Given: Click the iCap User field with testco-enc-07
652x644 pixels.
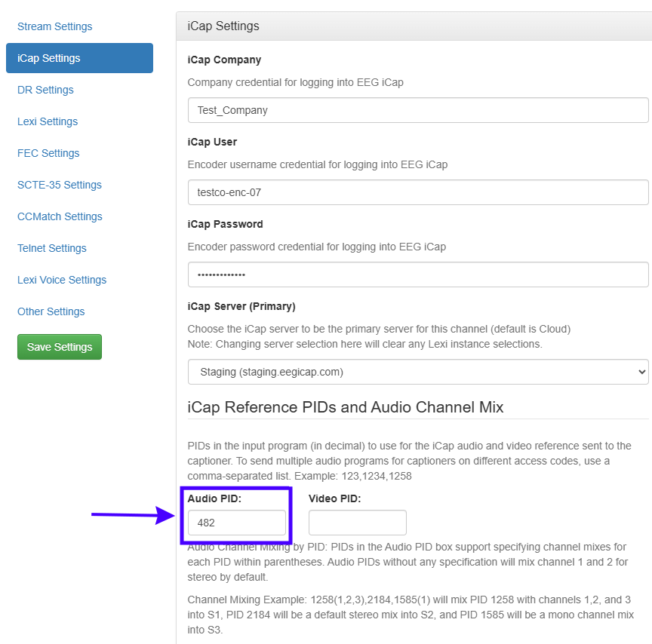Looking at the screenshot, I should tap(418, 192).
